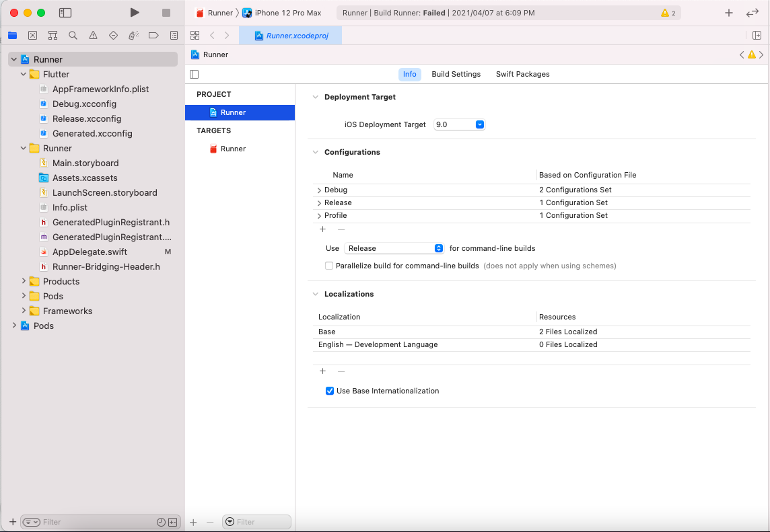Stop the running task
770x532 pixels.
pos(166,13)
